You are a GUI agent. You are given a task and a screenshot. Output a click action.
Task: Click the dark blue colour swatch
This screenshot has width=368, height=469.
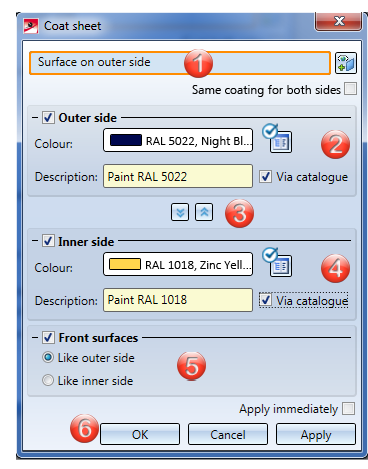click(x=126, y=140)
